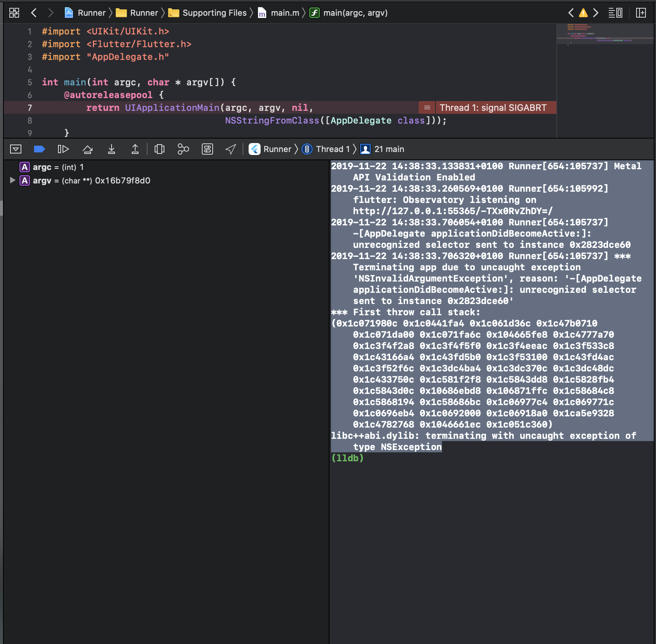
Task: Continue program execution in debug bar
Action: point(63,149)
